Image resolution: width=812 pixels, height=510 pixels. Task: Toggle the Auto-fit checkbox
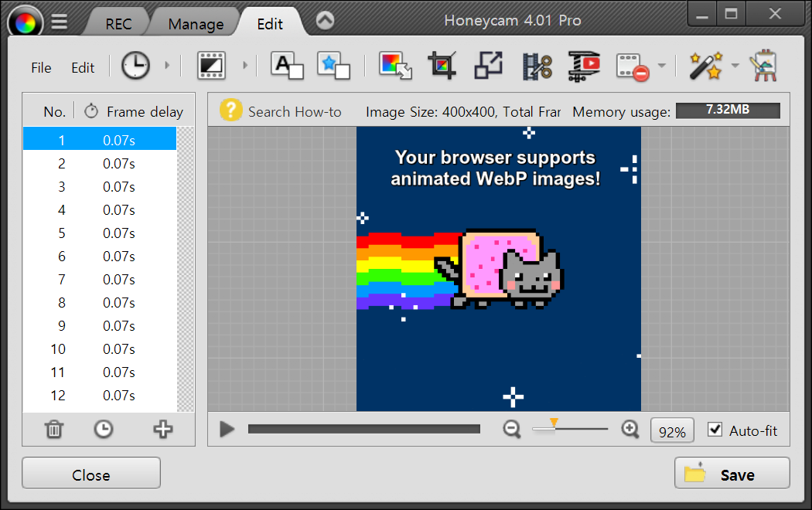pyautogui.click(x=715, y=430)
